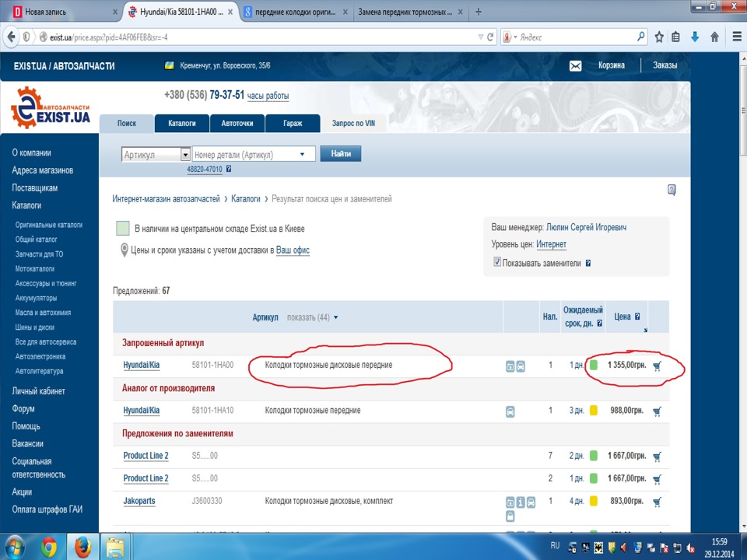747x560 pixels.
Task: Open the Гараж tab
Action: (293, 124)
